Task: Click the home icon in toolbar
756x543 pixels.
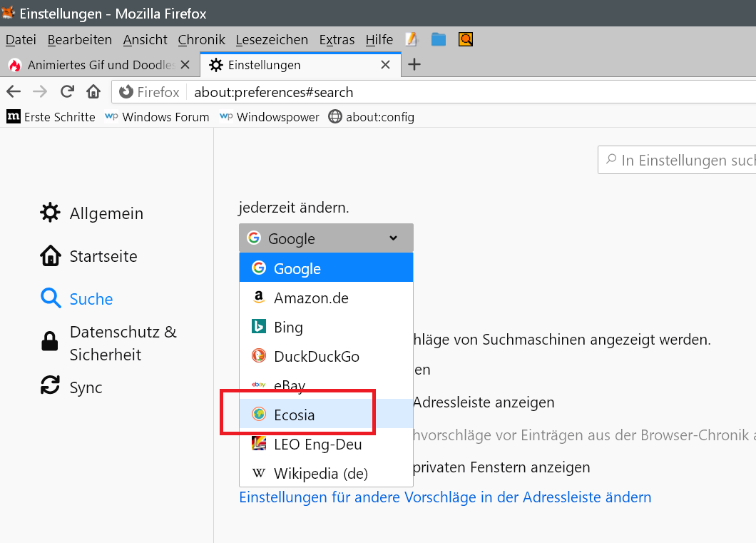Action: pos(93,91)
